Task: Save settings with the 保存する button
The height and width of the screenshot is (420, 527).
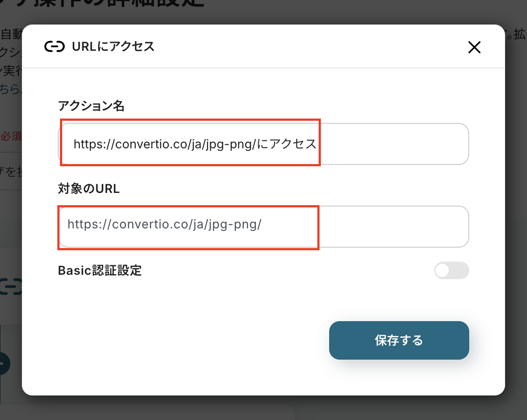Action: click(x=399, y=340)
